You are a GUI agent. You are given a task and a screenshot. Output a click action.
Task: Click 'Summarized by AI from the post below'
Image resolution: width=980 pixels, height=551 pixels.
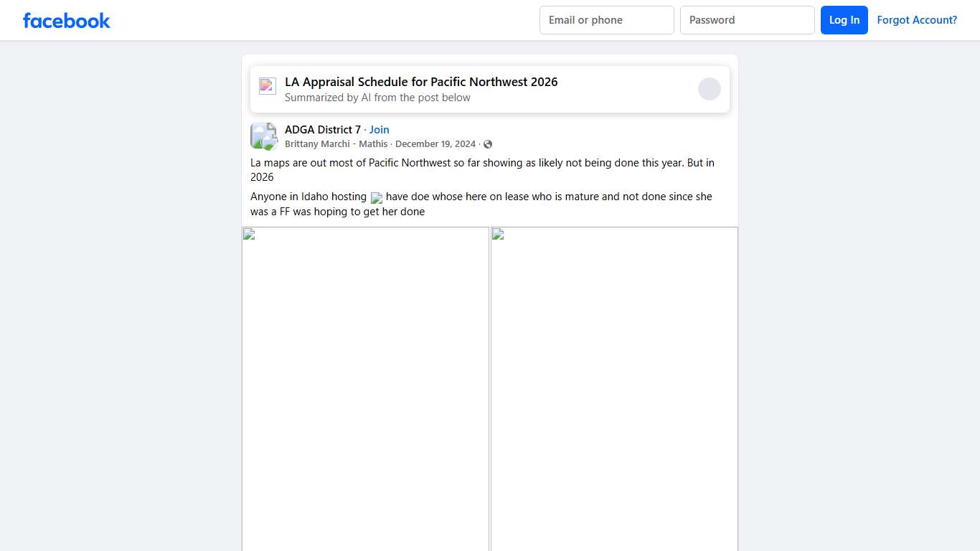tap(377, 98)
